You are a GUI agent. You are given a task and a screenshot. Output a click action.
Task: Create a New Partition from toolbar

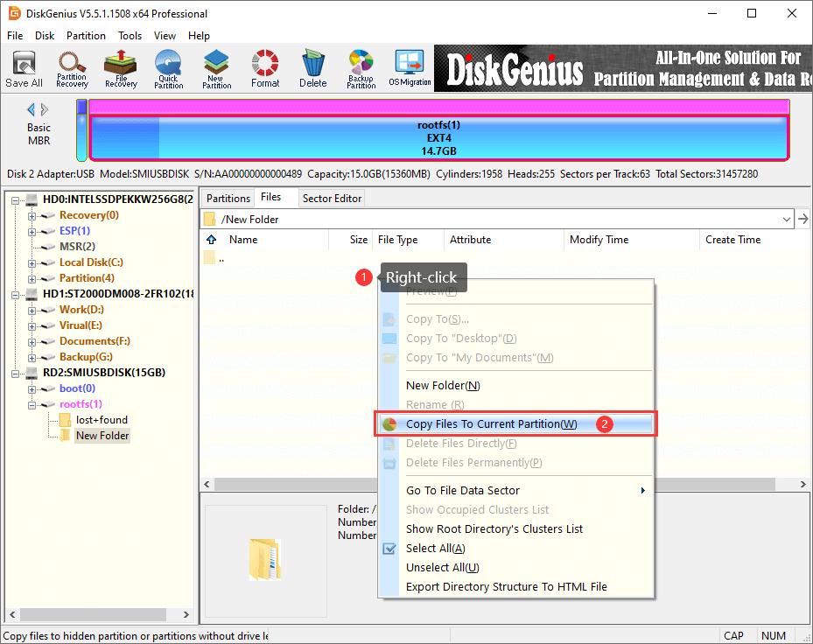[x=217, y=69]
